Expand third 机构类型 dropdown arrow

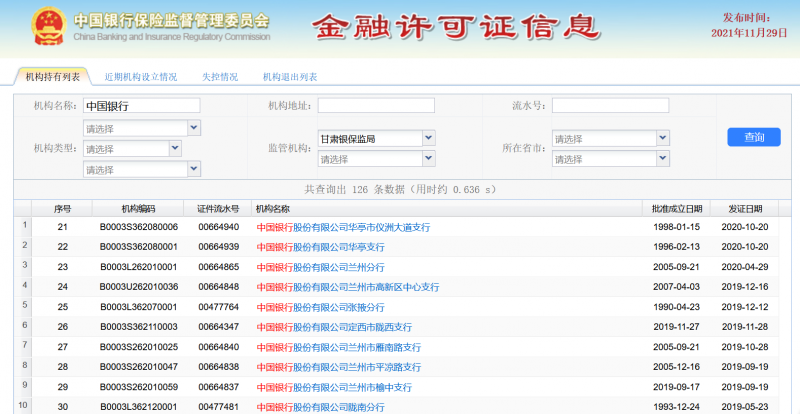pyautogui.click(x=194, y=168)
